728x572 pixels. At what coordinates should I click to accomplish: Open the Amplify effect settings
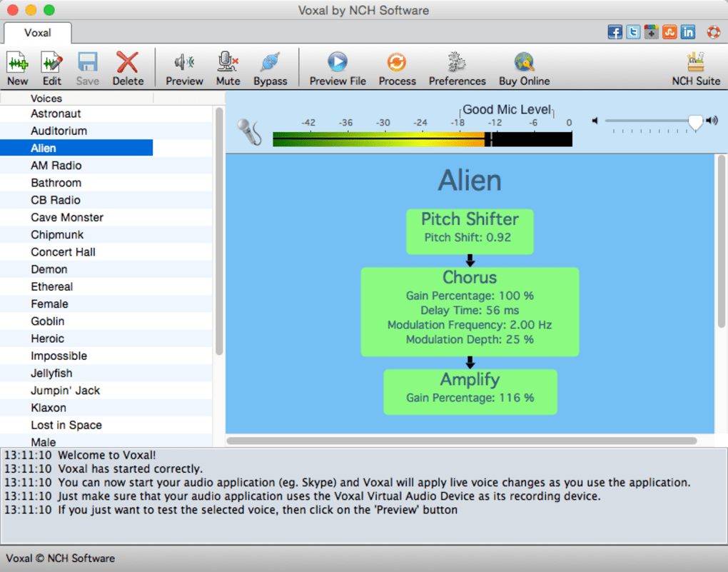pos(470,391)
